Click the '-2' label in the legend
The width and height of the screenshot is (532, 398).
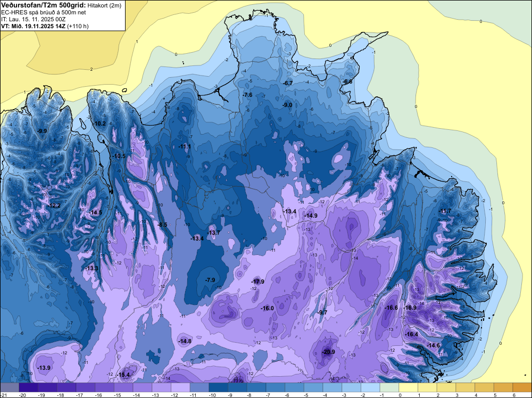[x=364, y=395]
